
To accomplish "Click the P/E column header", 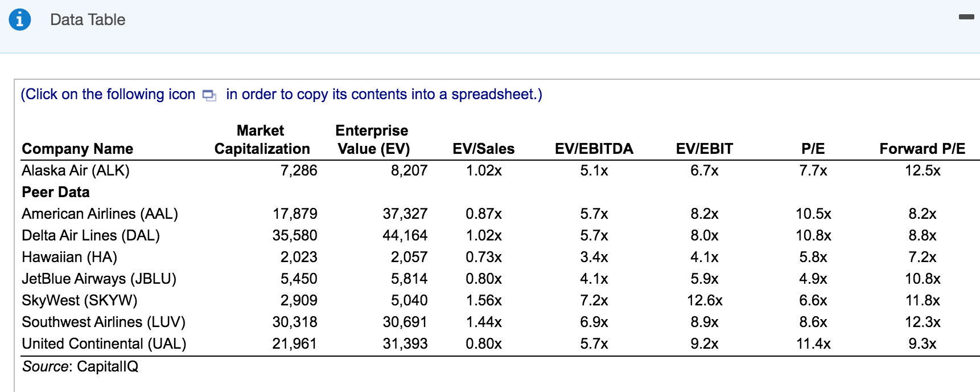I will tap(813, 149).
